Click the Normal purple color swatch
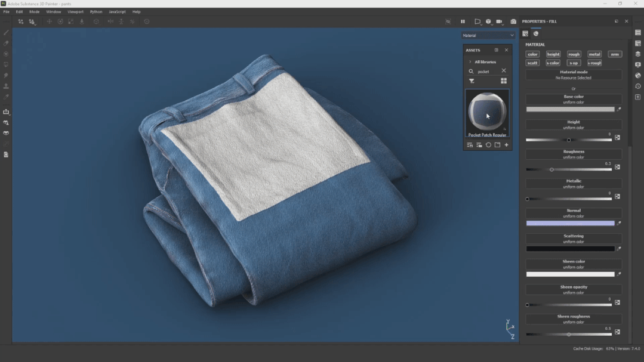Viewport: 644px width, 362px height. pyautogui.click(x=570, y=223)
